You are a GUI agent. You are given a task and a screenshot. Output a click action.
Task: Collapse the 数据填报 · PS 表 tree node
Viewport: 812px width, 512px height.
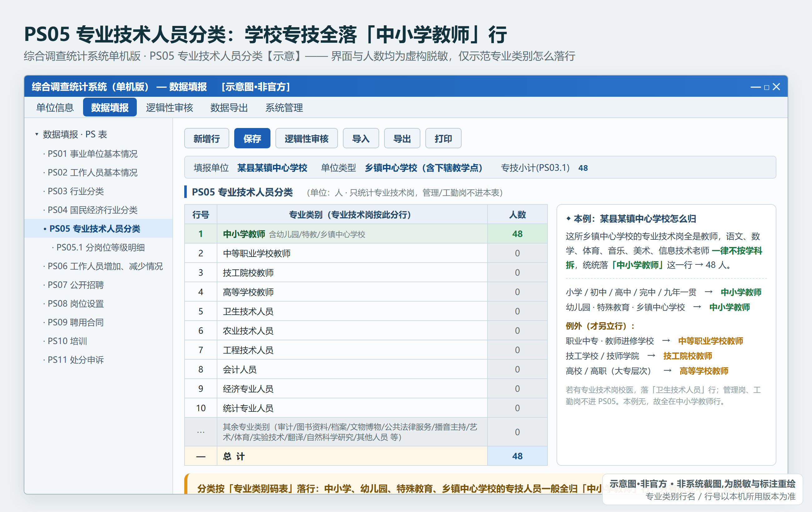point(37,134)
